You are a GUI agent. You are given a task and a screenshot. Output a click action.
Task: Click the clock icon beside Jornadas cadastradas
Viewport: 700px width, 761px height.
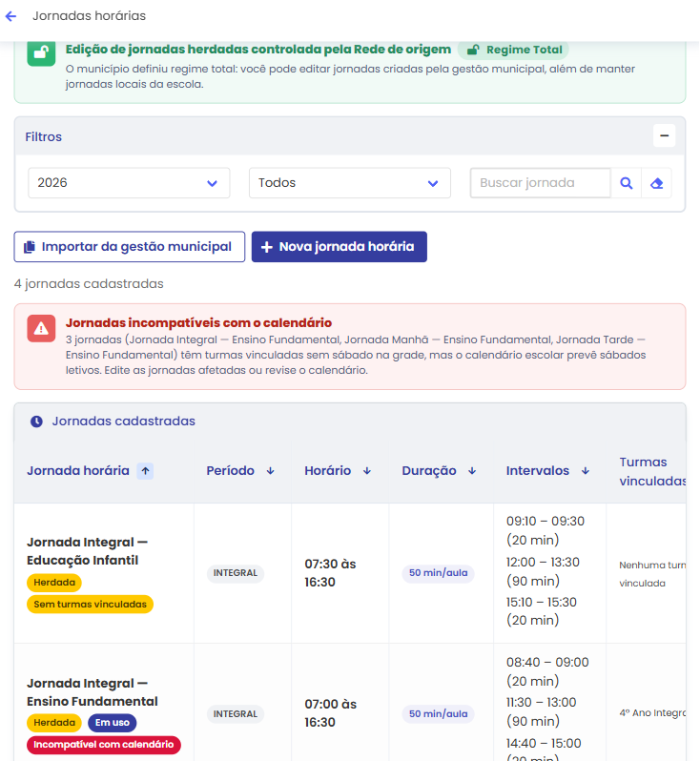36,422
